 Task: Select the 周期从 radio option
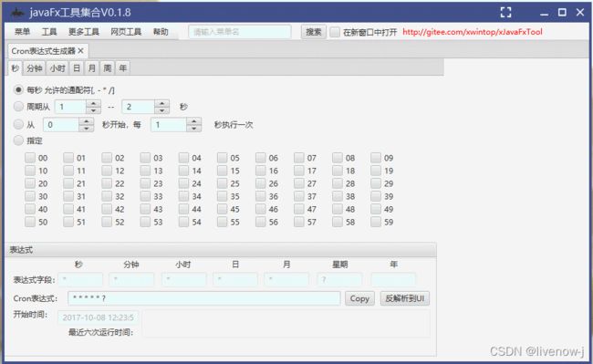coord(18,107)
